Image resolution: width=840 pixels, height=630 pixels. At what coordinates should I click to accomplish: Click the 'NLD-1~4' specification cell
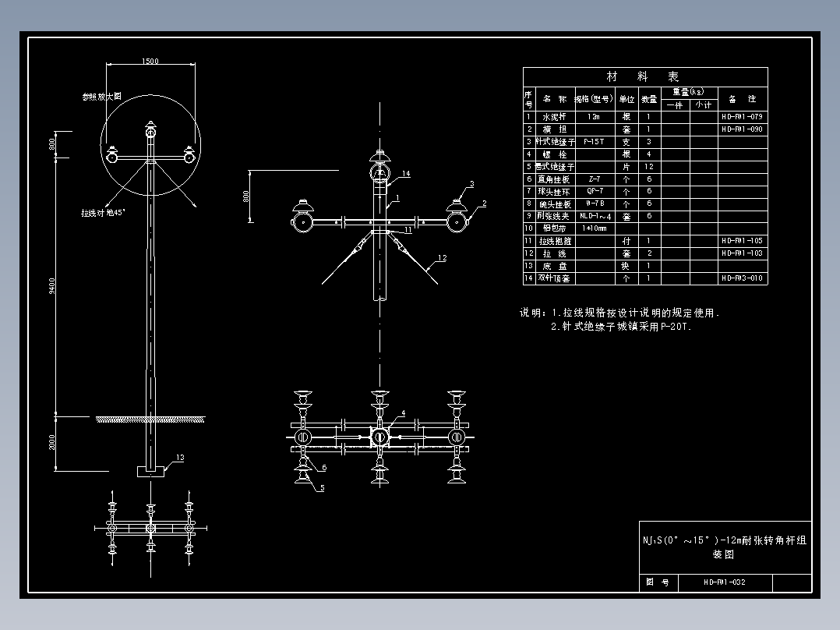pos(595,216)
